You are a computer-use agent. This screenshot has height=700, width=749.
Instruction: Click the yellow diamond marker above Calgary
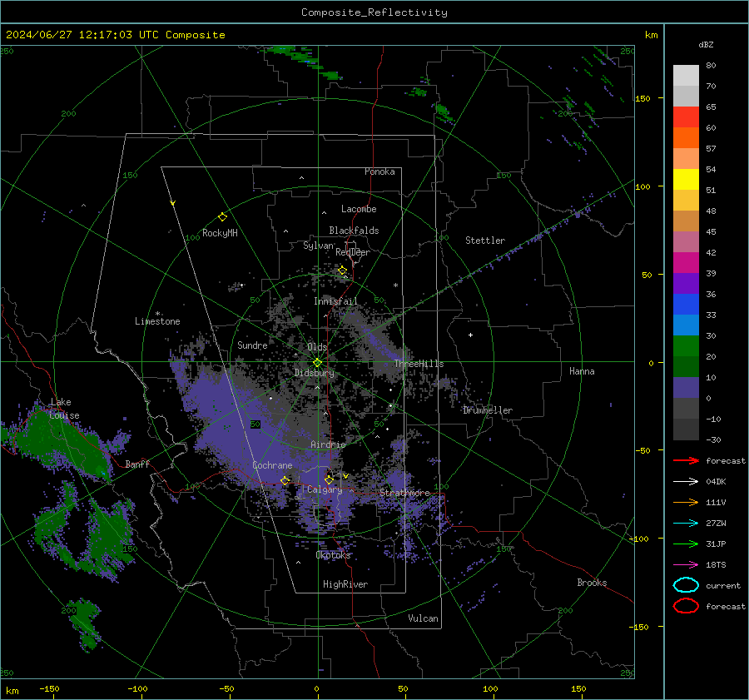(x=329, y=479)
